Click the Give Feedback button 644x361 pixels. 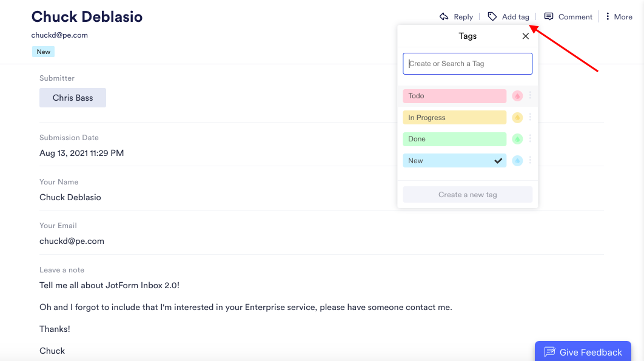(x=583, y=352)
